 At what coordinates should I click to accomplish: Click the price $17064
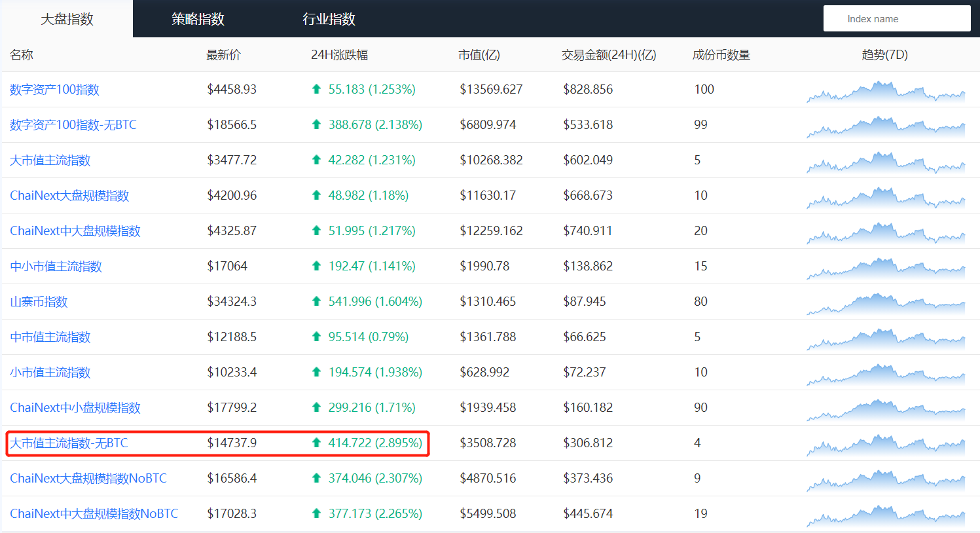(x=227, y=266)
